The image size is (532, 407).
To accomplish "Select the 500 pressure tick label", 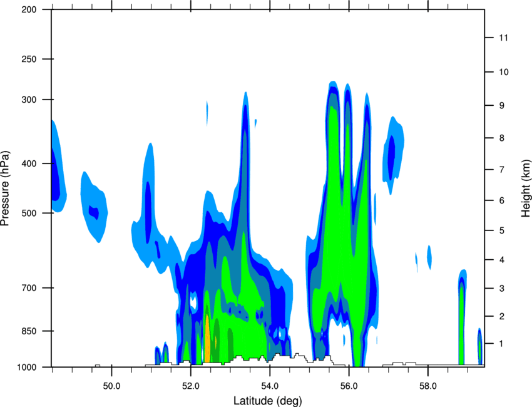I will 29,213.
